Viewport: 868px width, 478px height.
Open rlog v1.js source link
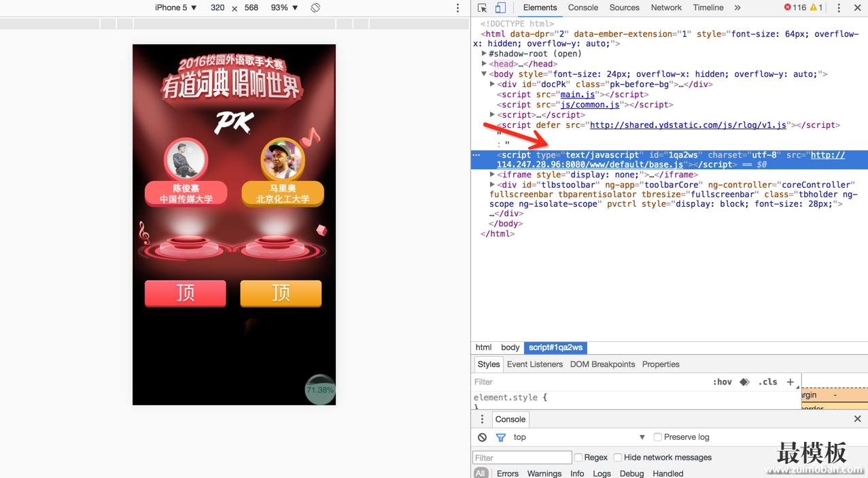688,125
